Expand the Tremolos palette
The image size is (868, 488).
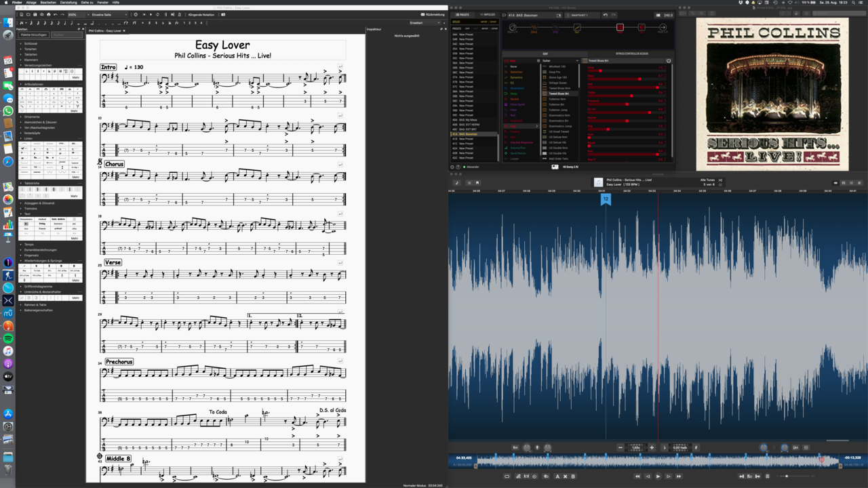[x=31, y=208]
